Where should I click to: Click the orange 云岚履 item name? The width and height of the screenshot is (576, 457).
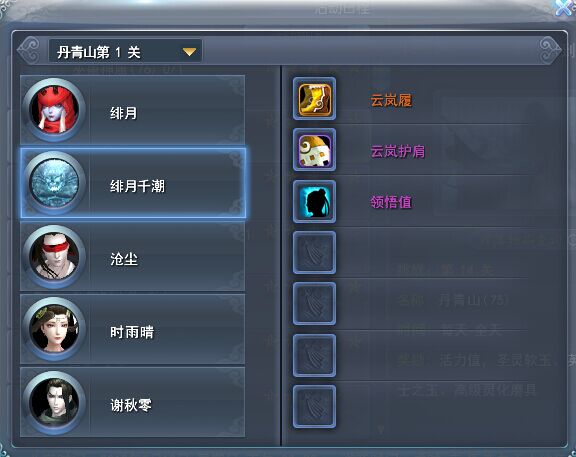click(x=391, y=100)
